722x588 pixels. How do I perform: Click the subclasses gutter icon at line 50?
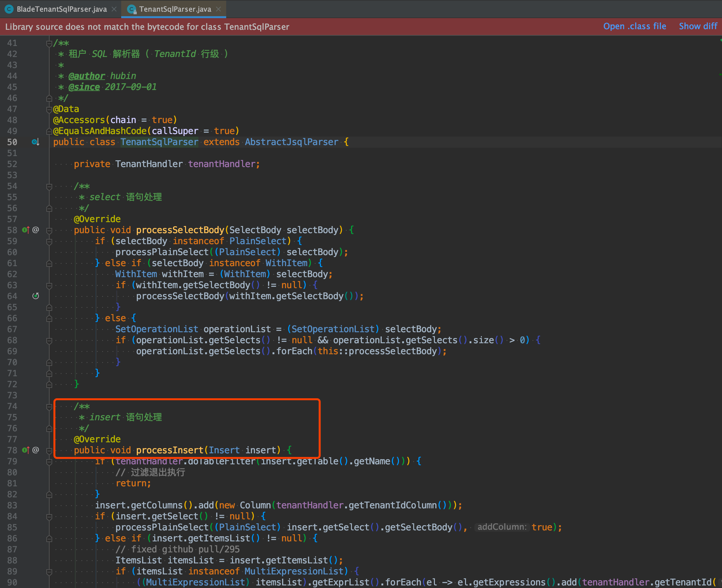(36, 142)
